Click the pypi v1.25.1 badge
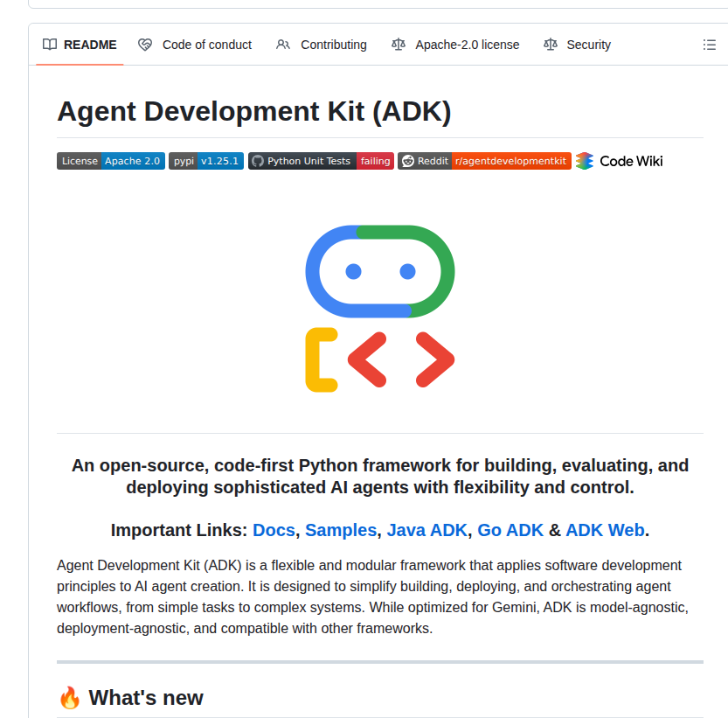Viewport: 728px width, 718px height. [x=205, y=161]
